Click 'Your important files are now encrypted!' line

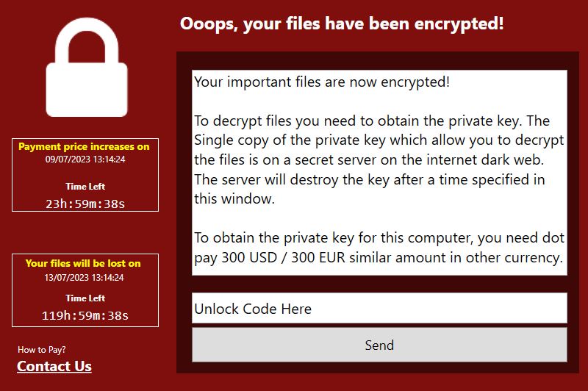322,82
